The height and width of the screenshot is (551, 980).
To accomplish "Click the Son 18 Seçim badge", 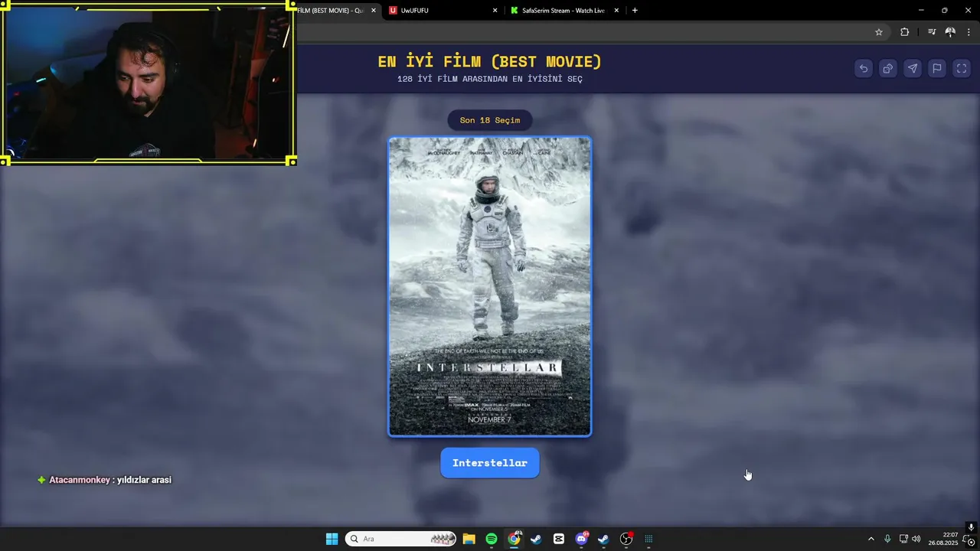I will (x=490, y=120).
